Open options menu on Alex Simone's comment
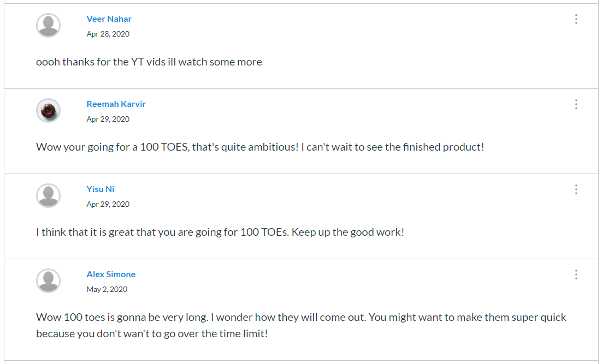Screen dimensions: 602x364 tap(576, 275)
